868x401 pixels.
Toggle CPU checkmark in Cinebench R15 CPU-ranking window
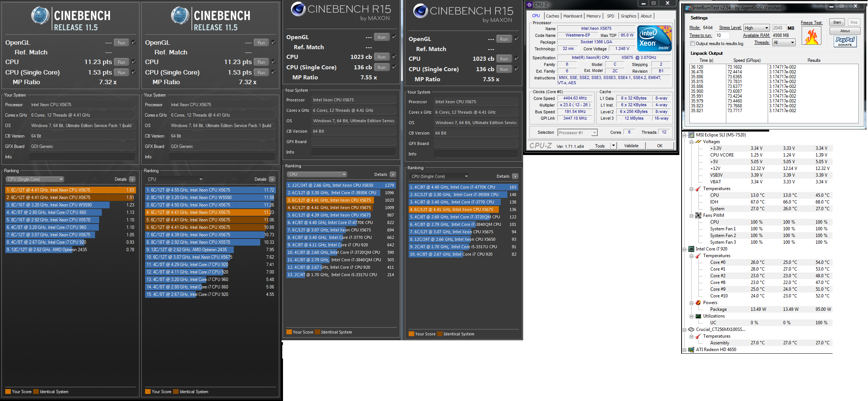pos(394,57)
